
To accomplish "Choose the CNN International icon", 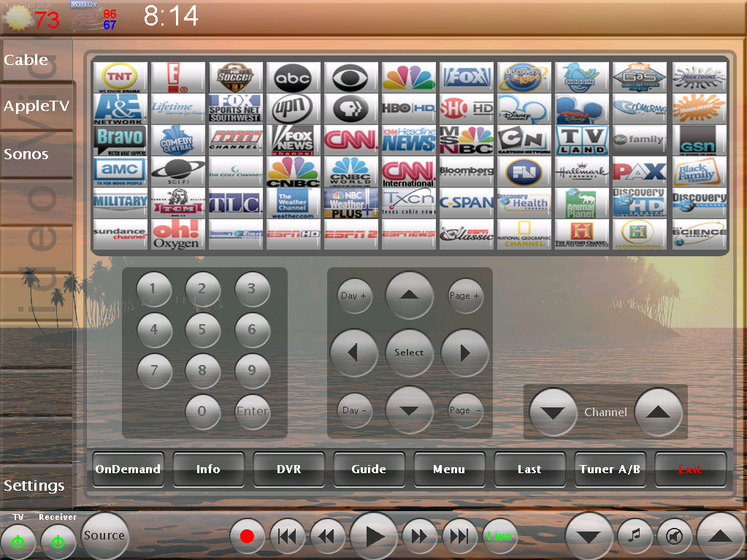I will (408, 172).
